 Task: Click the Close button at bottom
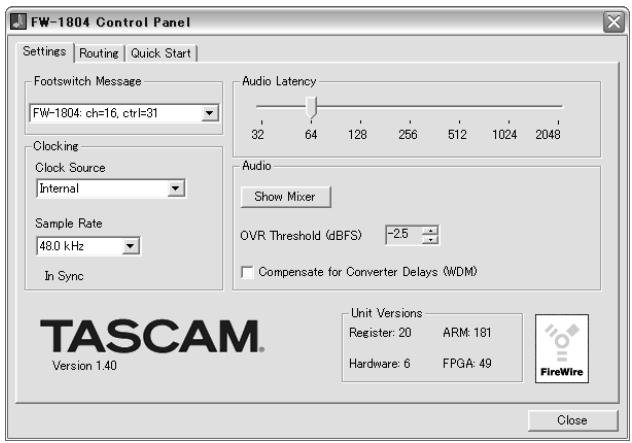click(x=573, y=420)
